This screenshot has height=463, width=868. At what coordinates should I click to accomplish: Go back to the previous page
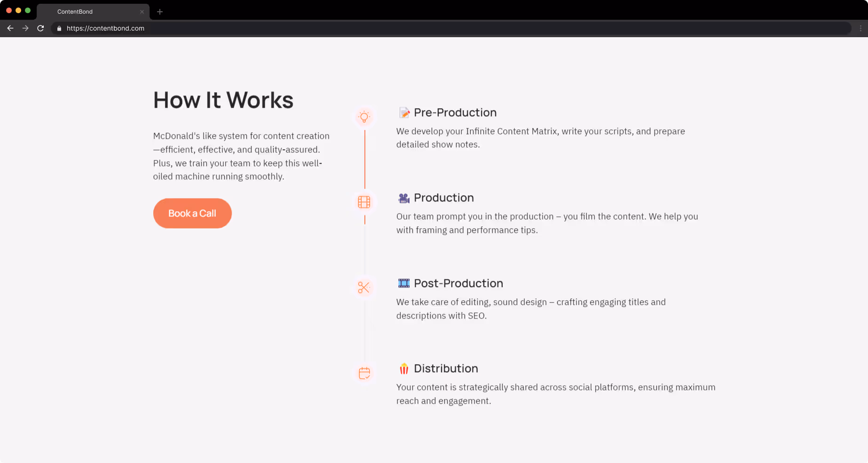(10, 28)
